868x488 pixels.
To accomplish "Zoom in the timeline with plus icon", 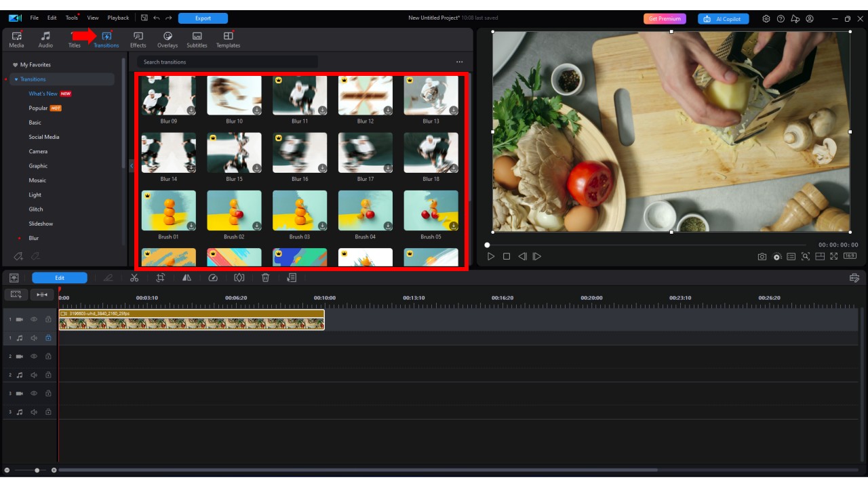I will pos(54,470).
